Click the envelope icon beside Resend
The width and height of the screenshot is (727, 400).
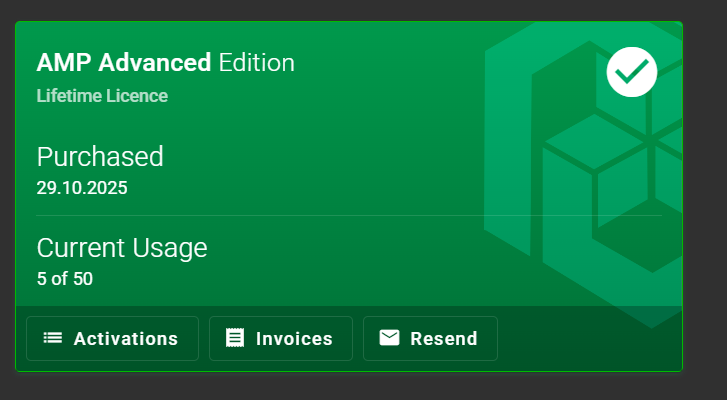389,338
